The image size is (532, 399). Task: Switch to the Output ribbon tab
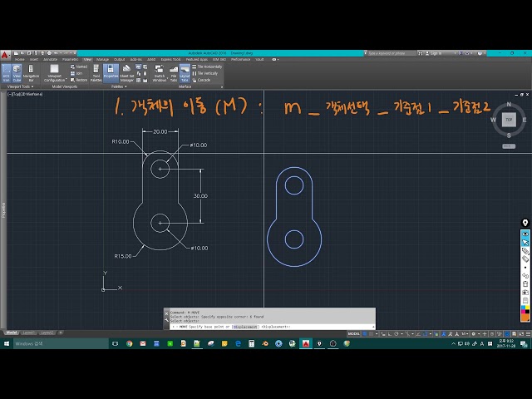119,59
